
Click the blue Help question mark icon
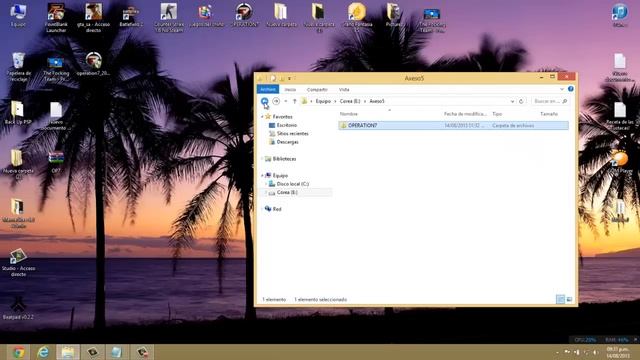tap(571, 89)
